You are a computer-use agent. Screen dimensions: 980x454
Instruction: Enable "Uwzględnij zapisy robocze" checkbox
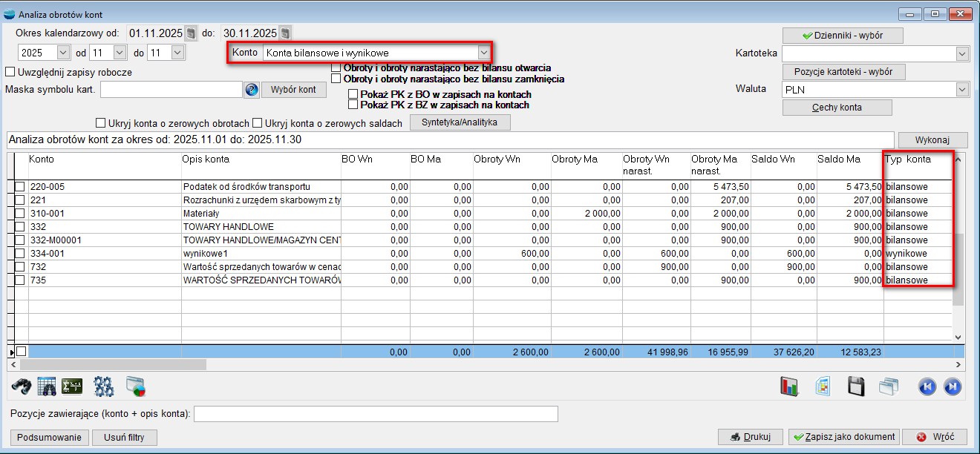(10, 73)
